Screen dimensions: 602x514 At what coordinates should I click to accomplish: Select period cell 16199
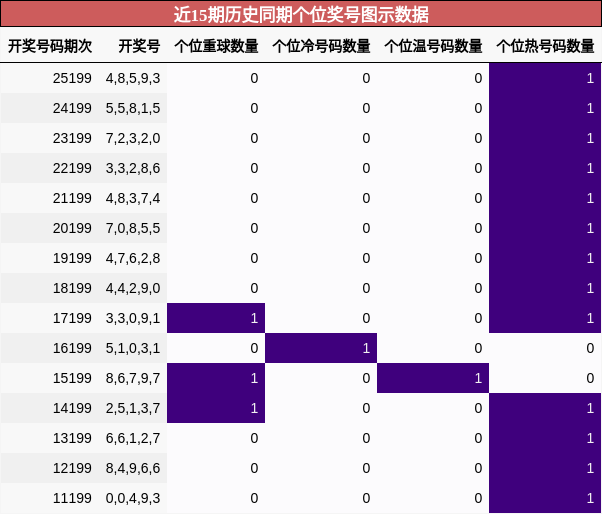click(72, 348)
